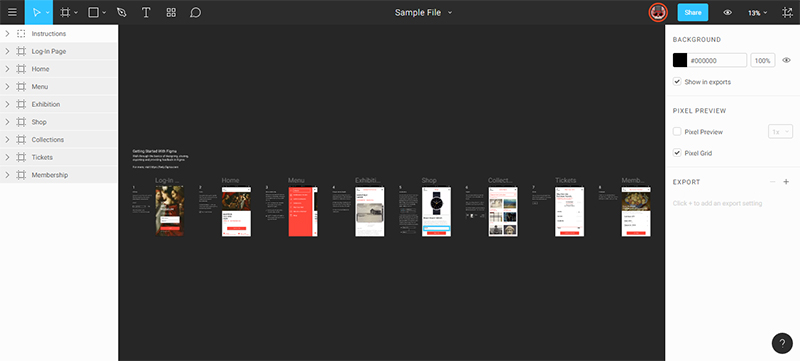800x361 pixels.
Task: Select the Move tool arrow
Action: 37,13
